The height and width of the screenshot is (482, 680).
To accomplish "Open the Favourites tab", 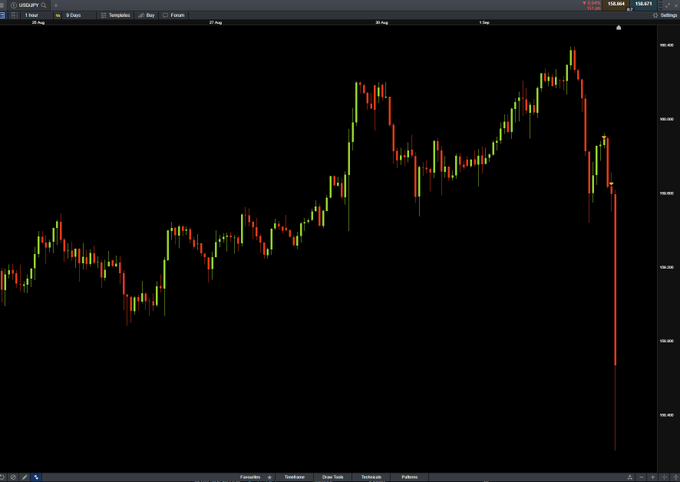I will [x=250, y=477].
